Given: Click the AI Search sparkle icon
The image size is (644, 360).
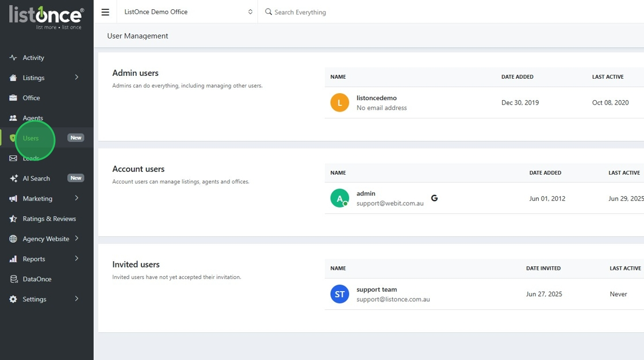Looking at the screenshot, I should click(x=13, y=178).
